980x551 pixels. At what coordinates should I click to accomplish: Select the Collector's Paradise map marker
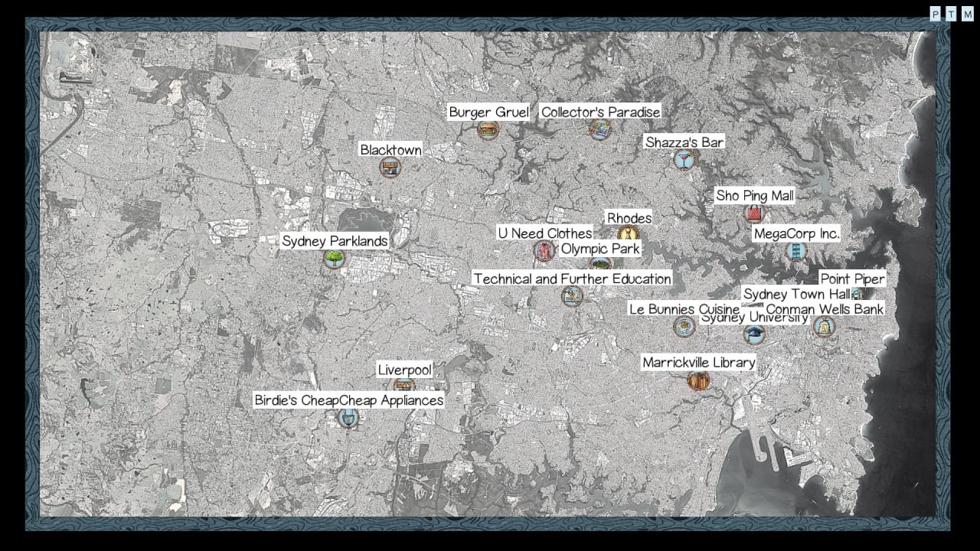pyautogui.click(x=599, y=130)
